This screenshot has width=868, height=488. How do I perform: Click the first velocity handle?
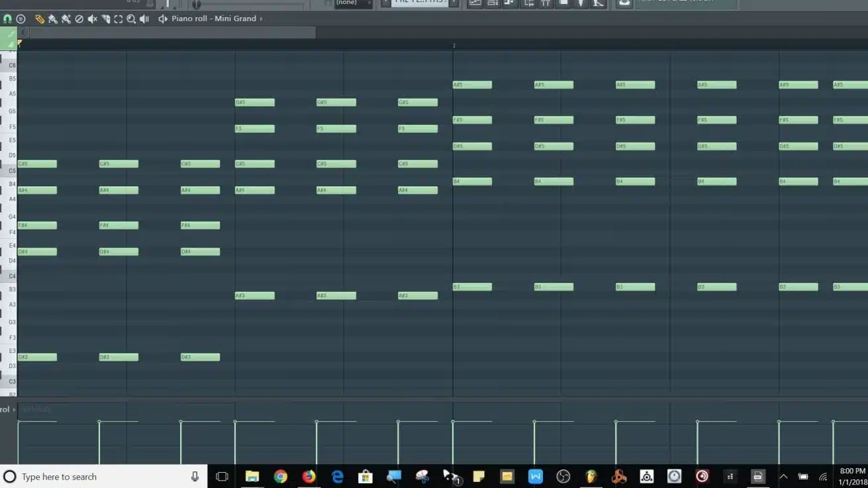pyautogui.click(x=19, y=422)
